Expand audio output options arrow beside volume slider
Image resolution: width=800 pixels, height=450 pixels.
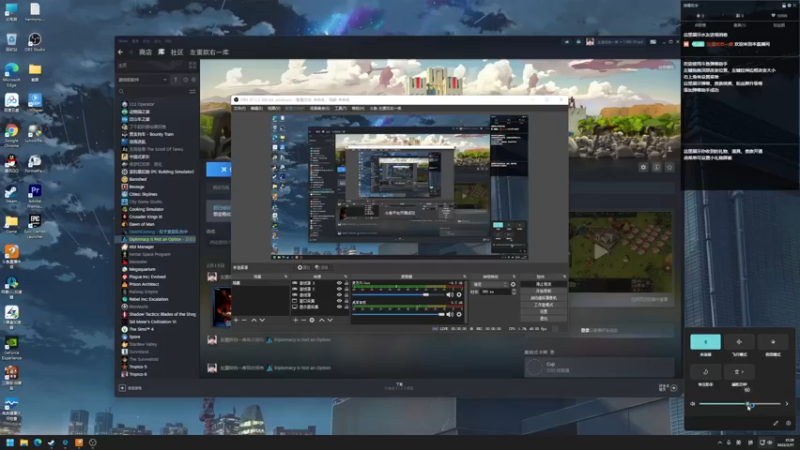(787, 404)
